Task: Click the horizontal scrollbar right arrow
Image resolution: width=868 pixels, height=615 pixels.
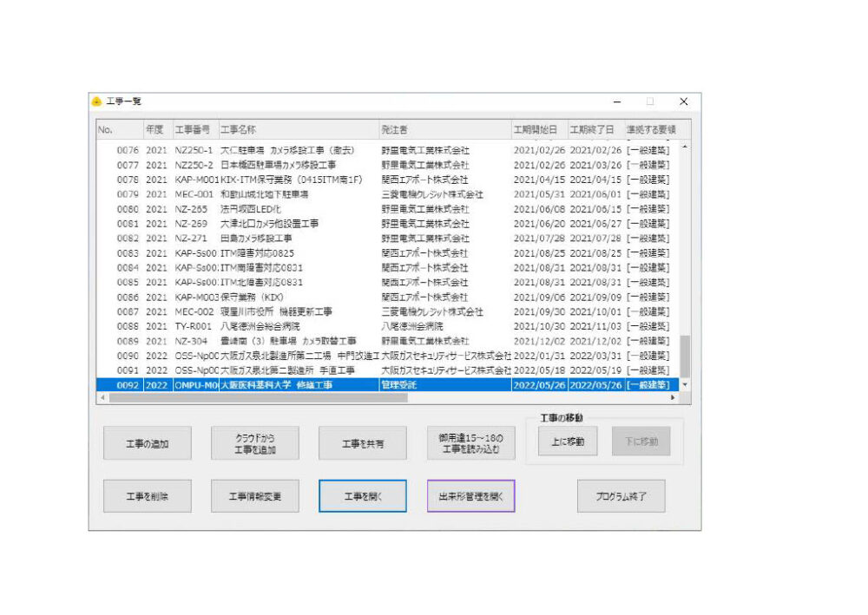Action: [674, 397]
